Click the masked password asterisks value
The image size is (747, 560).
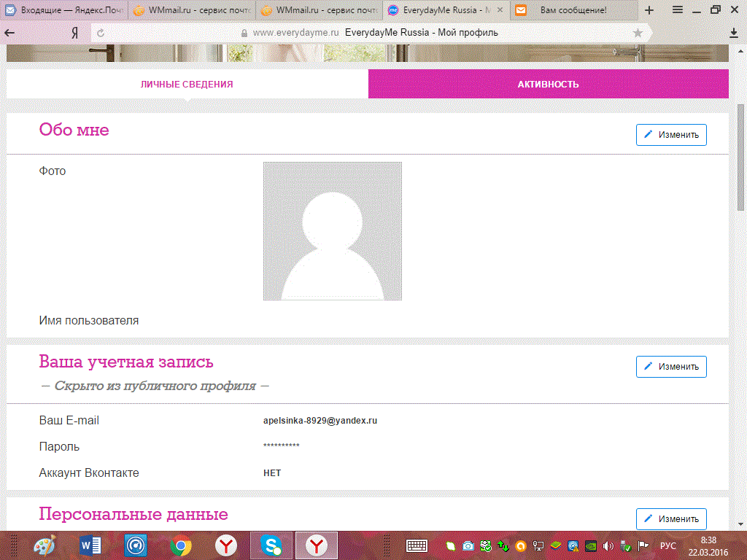point(282,446)
